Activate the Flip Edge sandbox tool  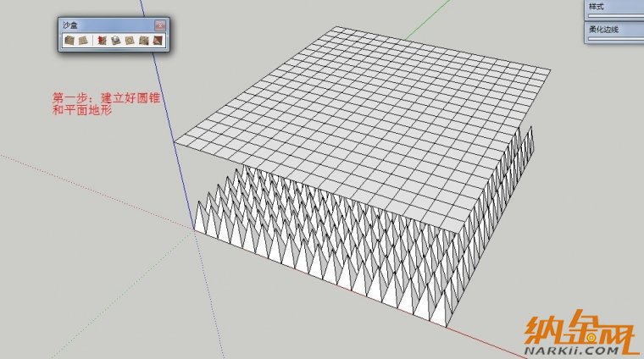pos(156,40)
